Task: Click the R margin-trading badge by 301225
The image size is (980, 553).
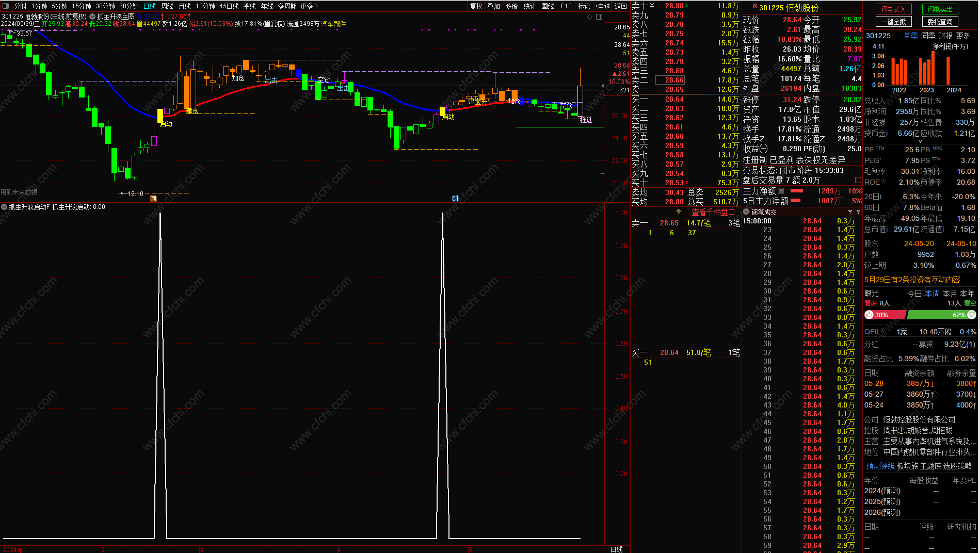Action: coord(755,6)
